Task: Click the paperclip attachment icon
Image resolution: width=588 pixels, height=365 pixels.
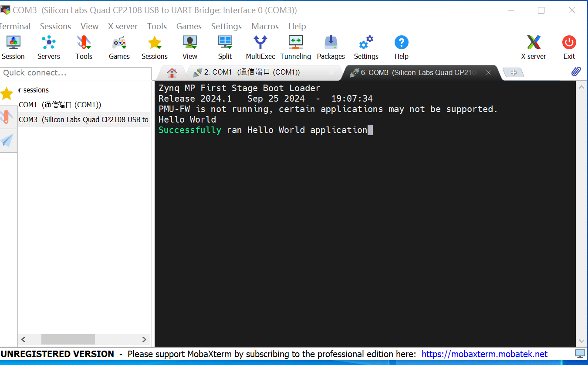Action: (576, 72)
